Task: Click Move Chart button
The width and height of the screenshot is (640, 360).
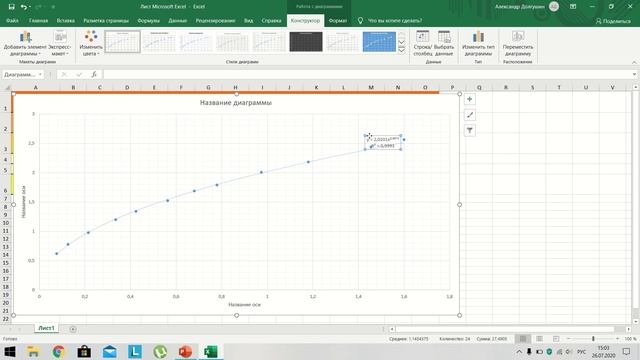Action: coord(518,43)
